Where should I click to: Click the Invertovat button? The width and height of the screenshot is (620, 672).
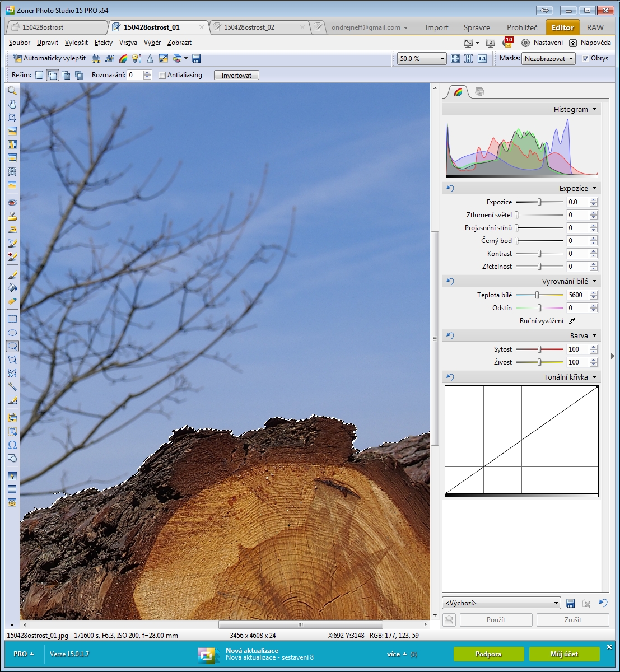[236, 75]
